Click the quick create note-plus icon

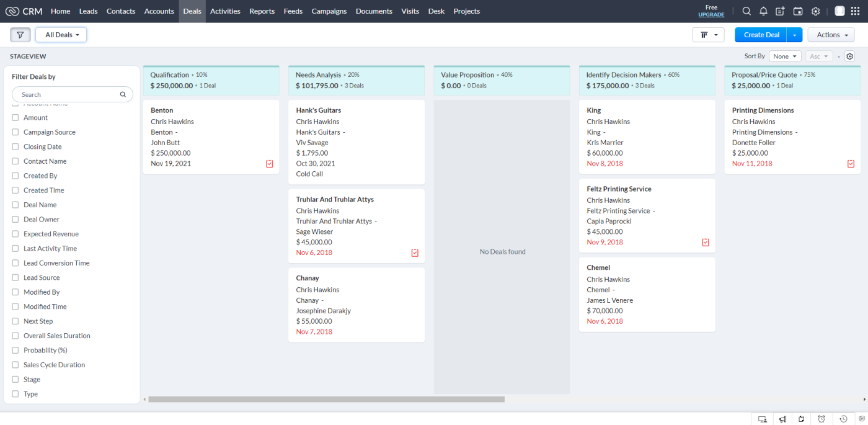tap(780, 11)
